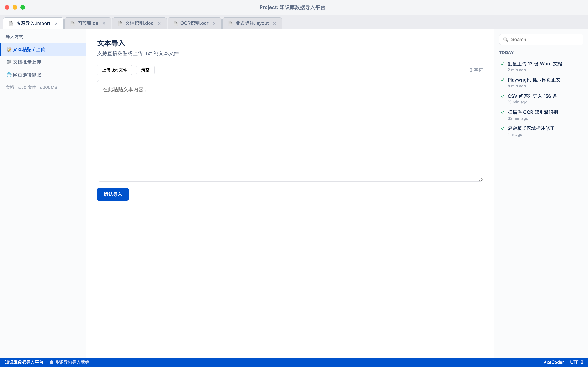Click the file icon on 问答库.qa tab

pos(72,23)
